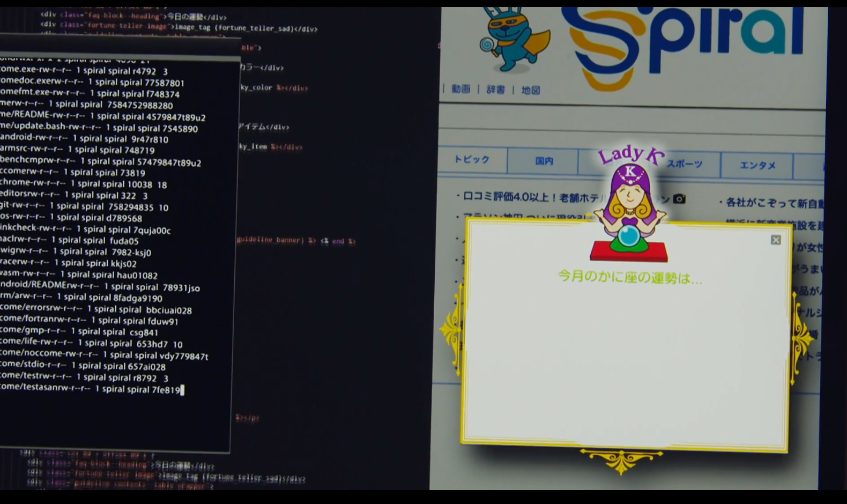
Task: Select terminal row come/stdio with 657ai028
Action: 83,366
